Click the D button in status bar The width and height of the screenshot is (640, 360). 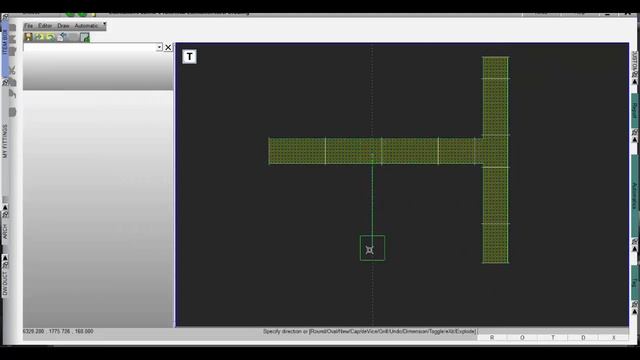[583, 338]
